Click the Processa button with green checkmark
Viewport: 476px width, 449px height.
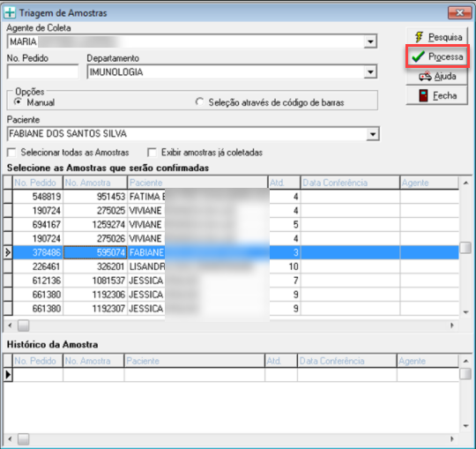[437, 56]
